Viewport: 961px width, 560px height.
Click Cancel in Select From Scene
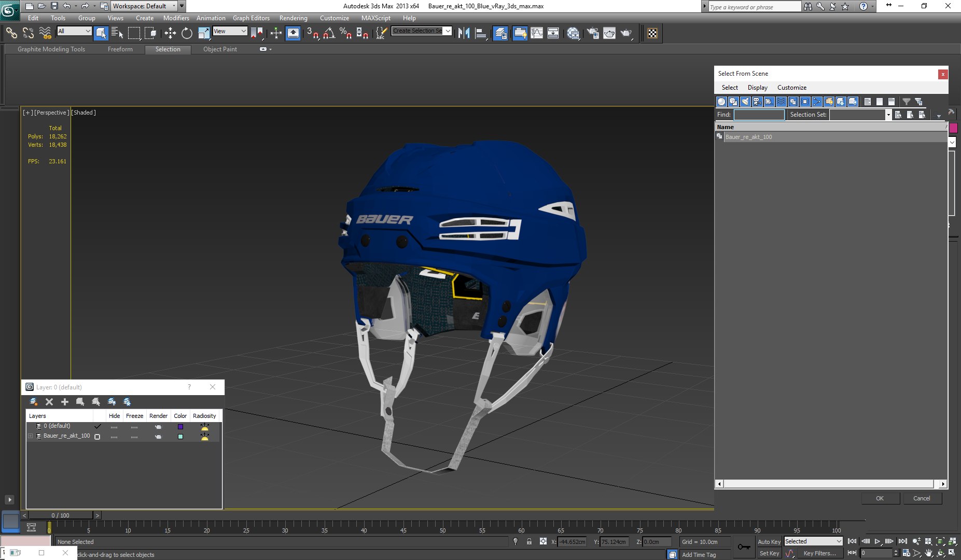[922, 498]
